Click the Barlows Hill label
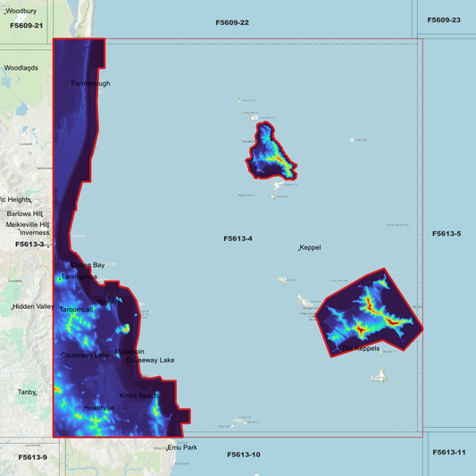This screenshot has width=476, height=476. 25,213
